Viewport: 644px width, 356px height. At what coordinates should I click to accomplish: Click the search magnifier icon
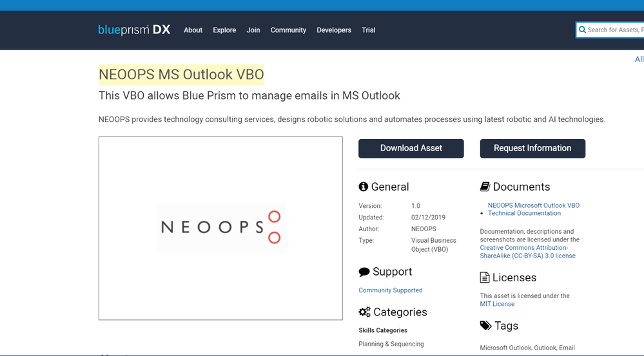(582, 30)
